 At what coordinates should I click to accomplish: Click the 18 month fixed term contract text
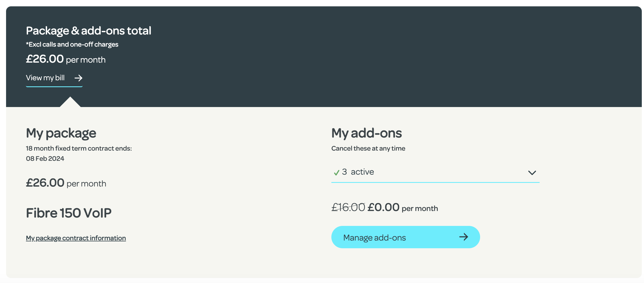(x=79, y=148)
